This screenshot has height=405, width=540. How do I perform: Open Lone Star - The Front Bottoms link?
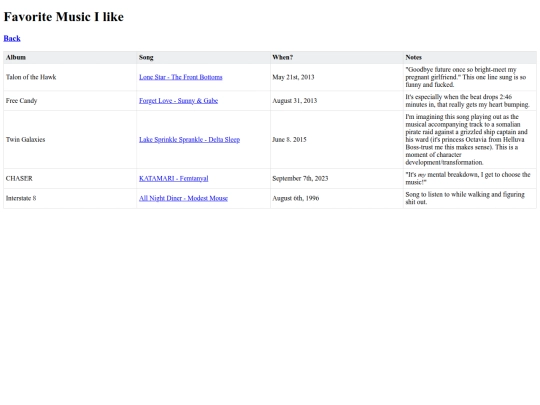click(181, 77)
